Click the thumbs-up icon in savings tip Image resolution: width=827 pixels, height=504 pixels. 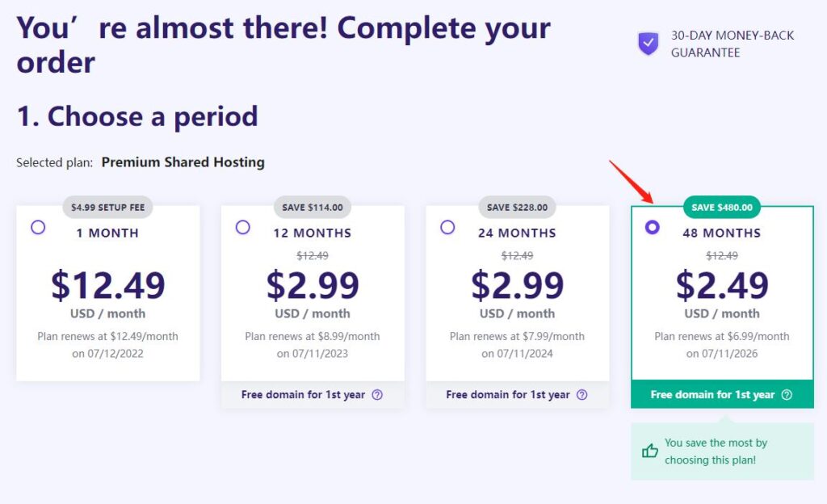[650, 451]
